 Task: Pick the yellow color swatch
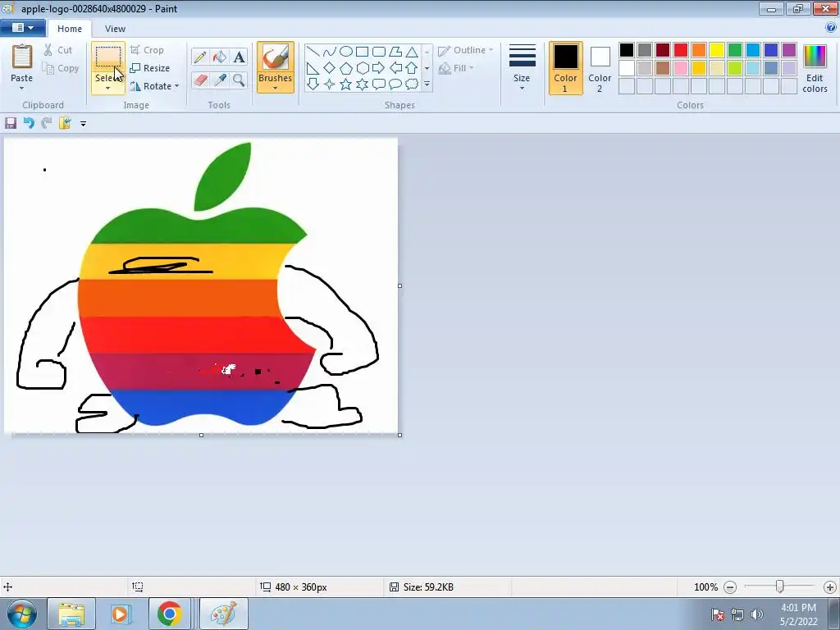point(717,50)
